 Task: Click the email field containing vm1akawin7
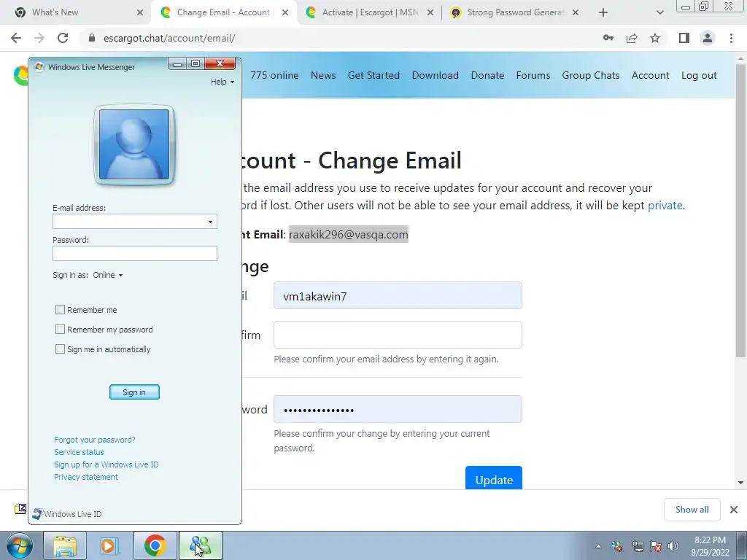[x=398, y=296]
